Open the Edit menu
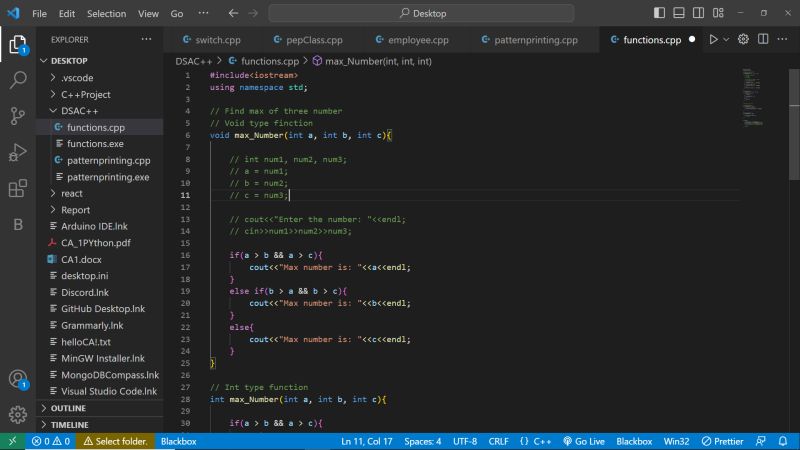800x450 pixels. pos(67,14)
